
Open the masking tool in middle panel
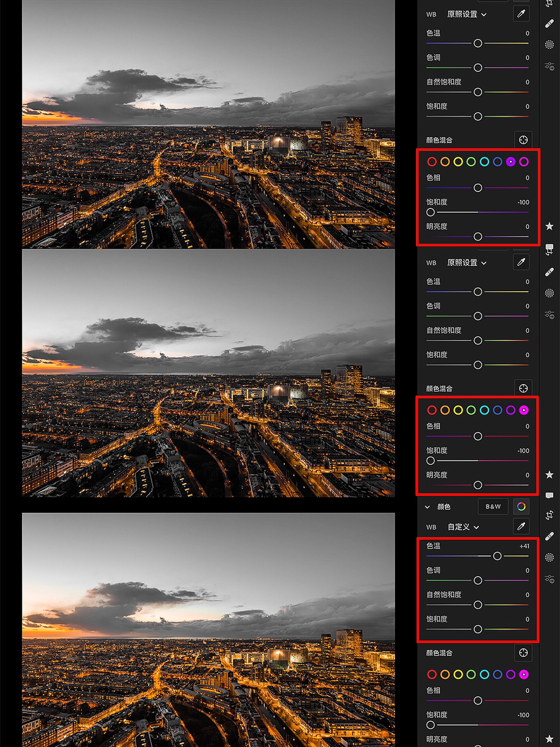pyautogui.click(x=549, y=293)
